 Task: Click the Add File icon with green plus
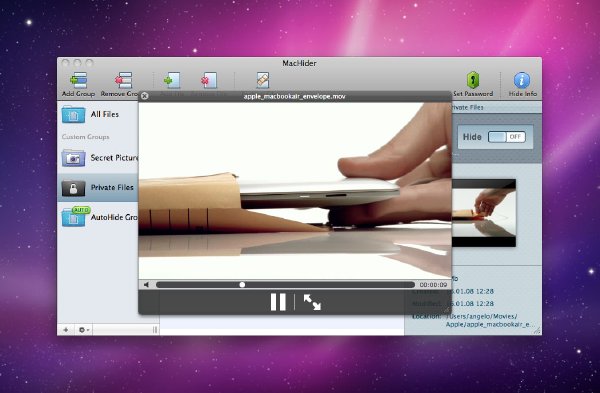pyautogui.click(x=172, y=80)
